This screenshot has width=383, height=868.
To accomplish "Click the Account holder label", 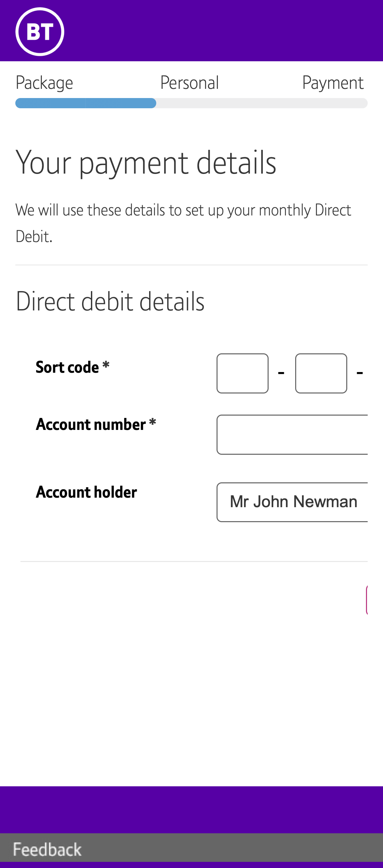I will pyautogui.click(x=86, y=492).
